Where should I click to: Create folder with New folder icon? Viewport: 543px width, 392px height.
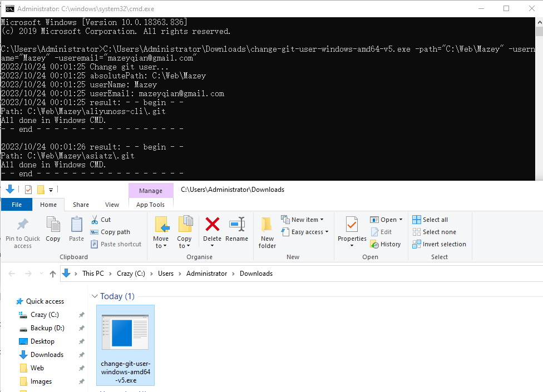266,231
